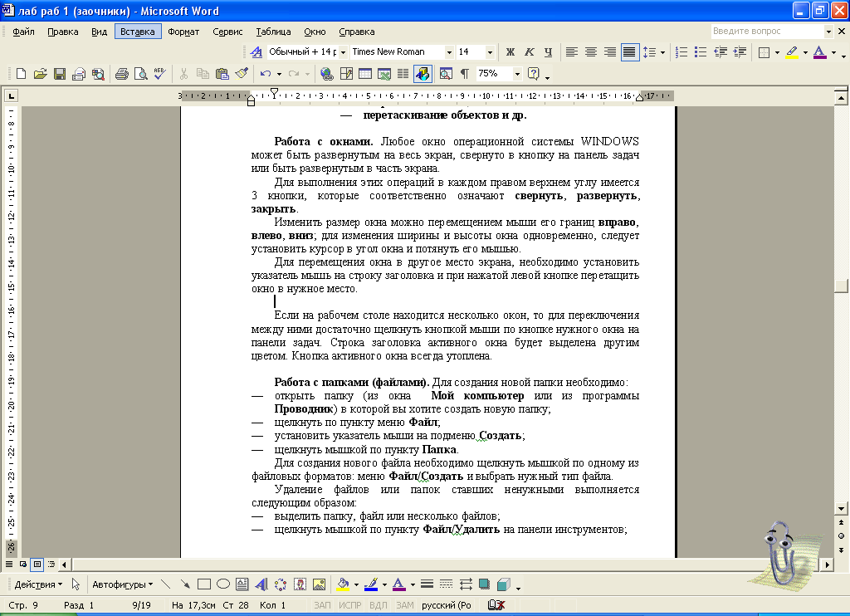Click the vertical scrollbar down arrow
The width and height of the screenshot is (850, 616).
point(841,509)
